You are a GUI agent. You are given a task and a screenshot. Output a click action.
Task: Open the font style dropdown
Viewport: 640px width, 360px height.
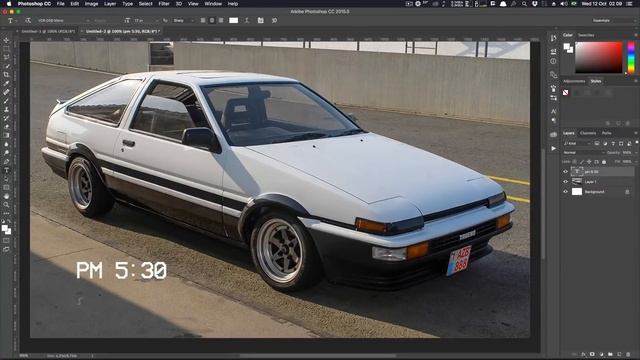pos(106,20)
